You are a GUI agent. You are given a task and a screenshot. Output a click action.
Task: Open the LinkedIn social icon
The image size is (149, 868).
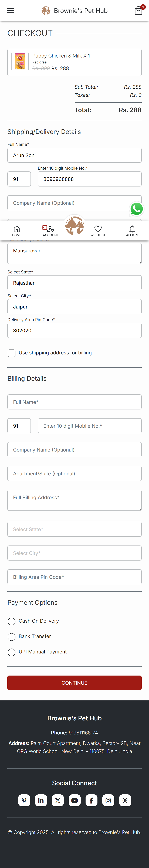41,800
